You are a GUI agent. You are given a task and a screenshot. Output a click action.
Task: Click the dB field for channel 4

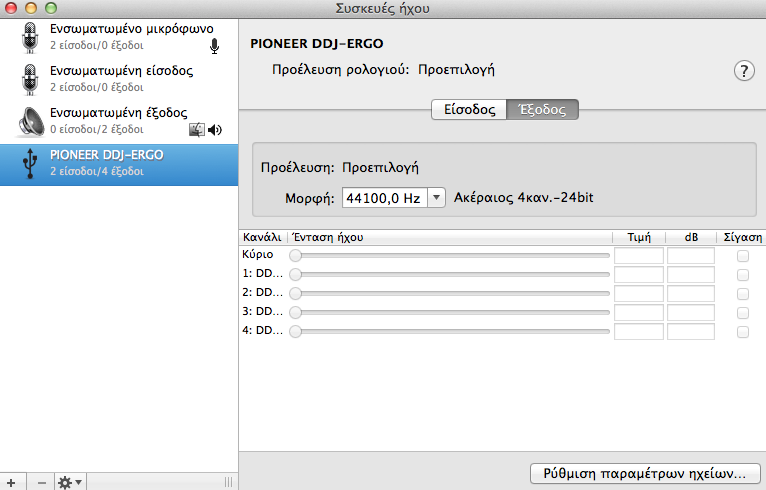(691, 332)
